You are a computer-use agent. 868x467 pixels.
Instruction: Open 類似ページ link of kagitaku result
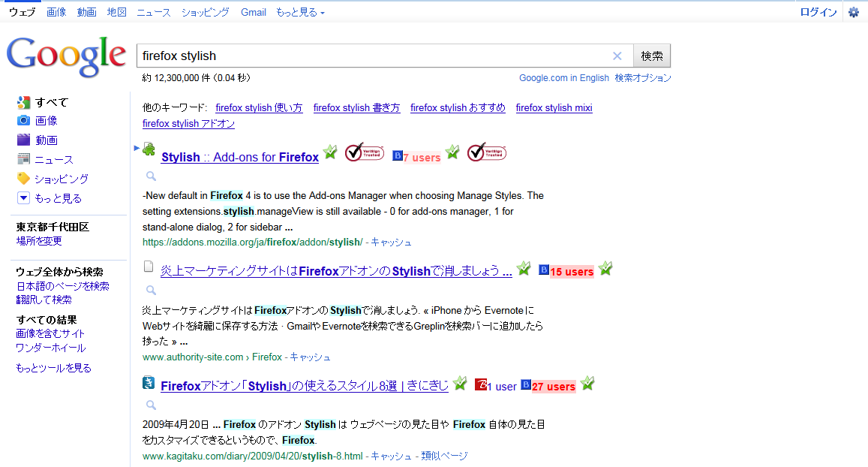tap(444, 456)
